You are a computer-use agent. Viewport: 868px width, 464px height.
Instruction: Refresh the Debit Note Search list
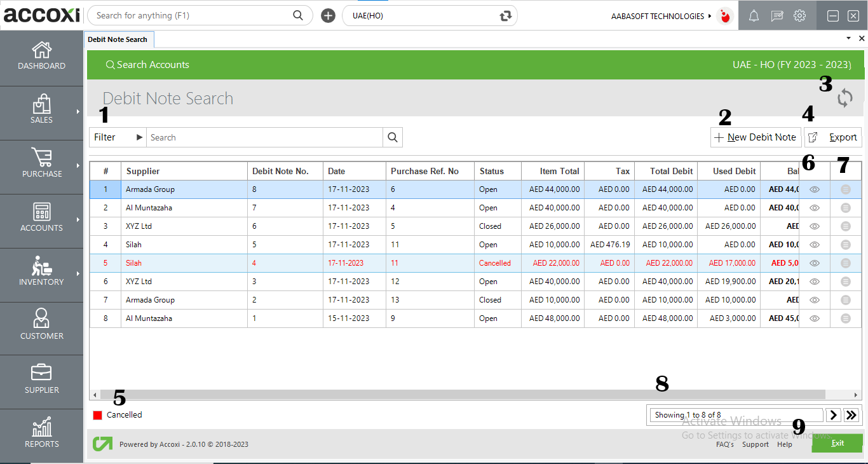tap(845, 99)
